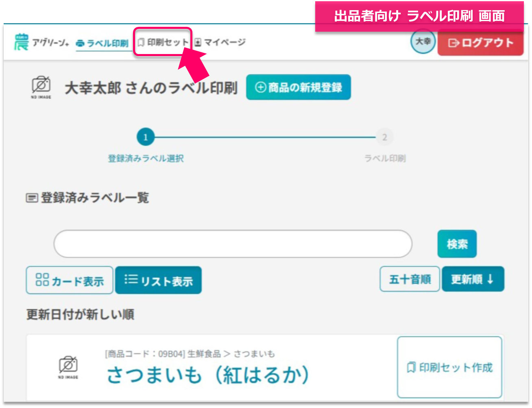Sort labels by 五十音順
This screenshot has height=408, width=532.
(410, 279)
